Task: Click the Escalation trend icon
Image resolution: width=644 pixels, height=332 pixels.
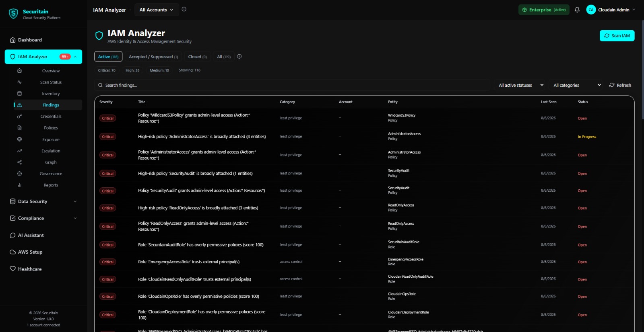Action: (x=19, y=151)
